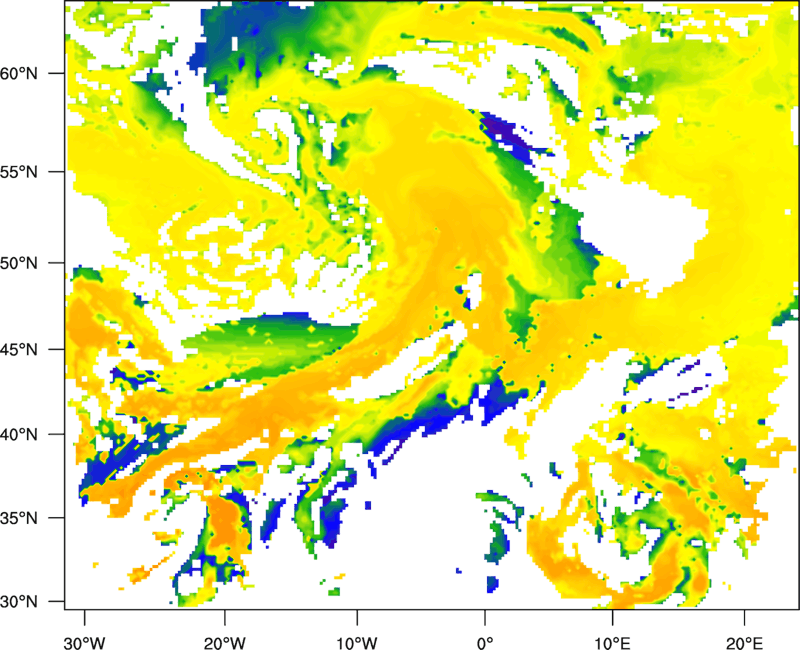Click the 60°N latitude label
The width and height of the screenshot is (800, 650).
19,73
